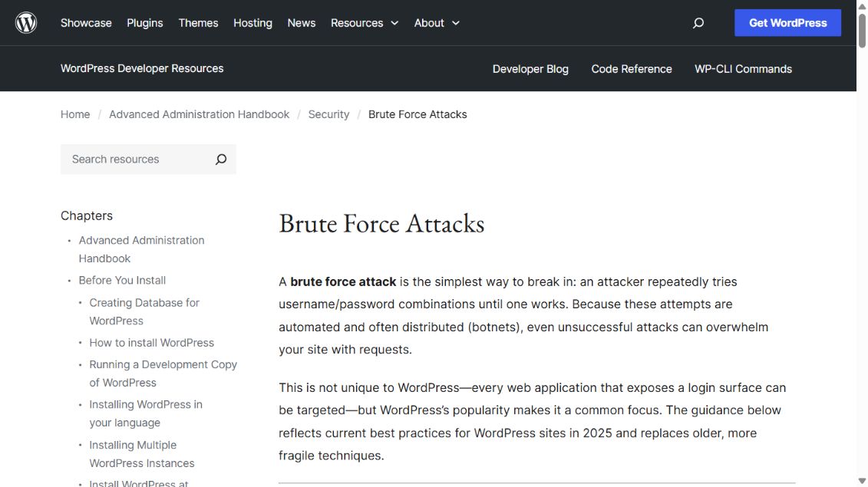Go to Plugins in the top navigation
The image size is (868, 487).
tap(144, 23)
